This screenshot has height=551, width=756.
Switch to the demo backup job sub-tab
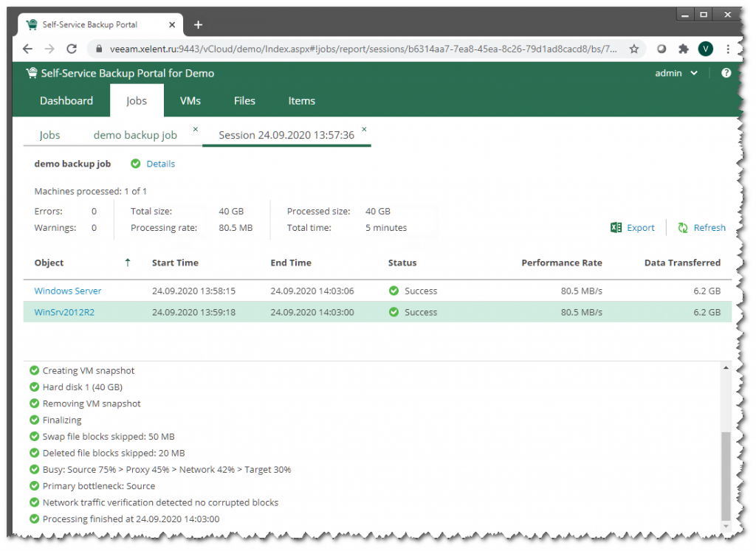pyautogui.click(x=135, y=135)
